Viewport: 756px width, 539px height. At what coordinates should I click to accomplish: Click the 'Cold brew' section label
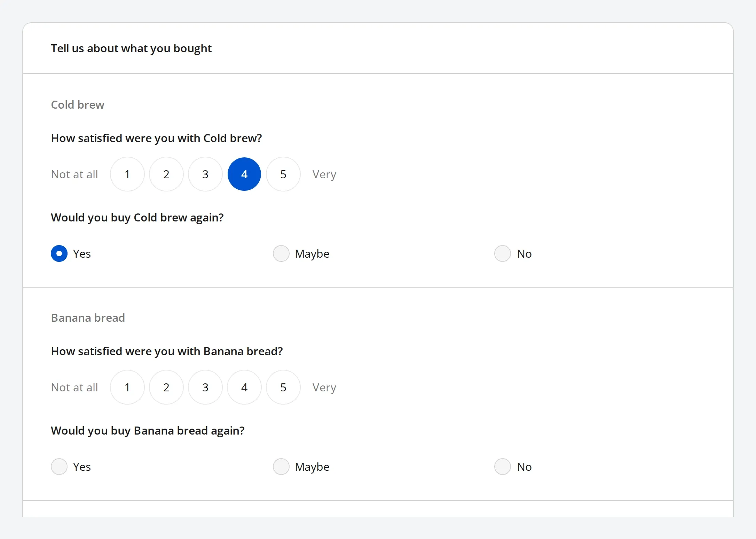click(x=78, y=105)
